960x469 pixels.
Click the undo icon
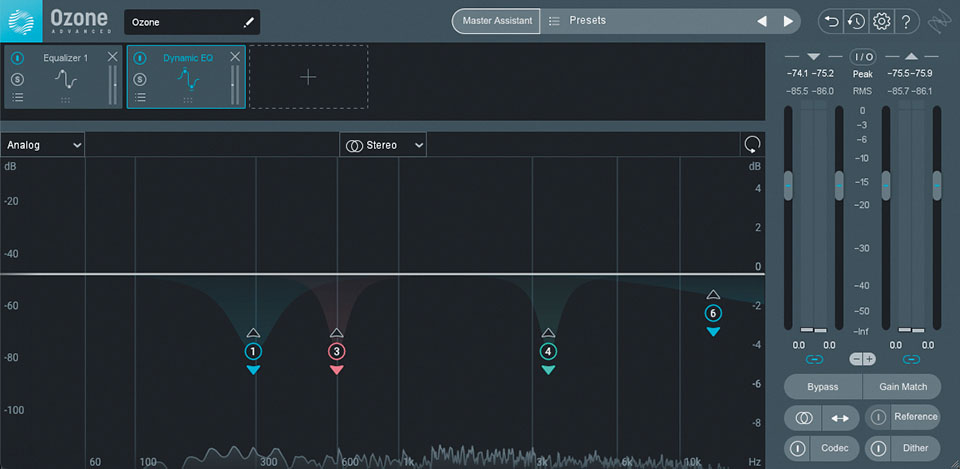pyautogui.click(x=831, y=21)
